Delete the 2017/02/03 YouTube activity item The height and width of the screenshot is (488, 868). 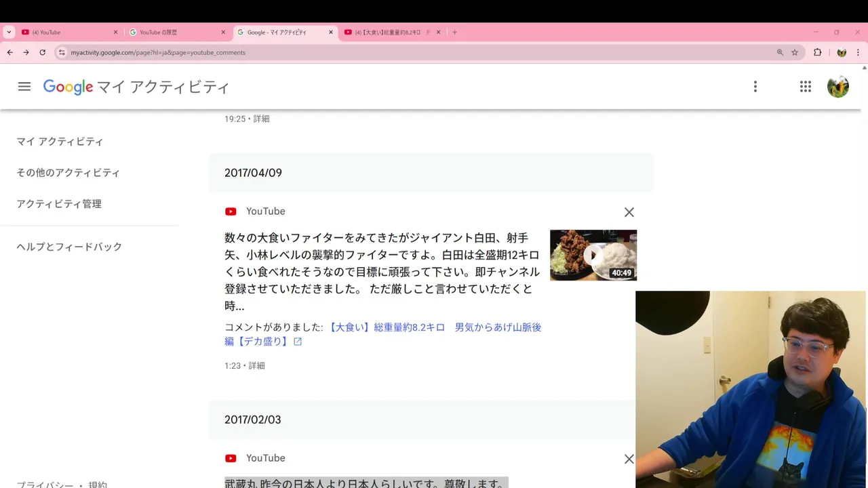tap(629, 459)
